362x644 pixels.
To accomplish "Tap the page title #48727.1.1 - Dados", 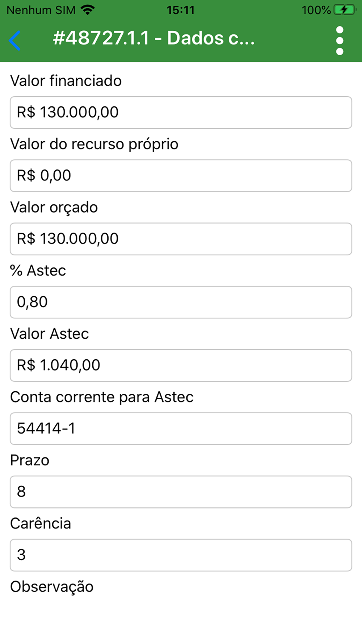I will tap(154, 38).
